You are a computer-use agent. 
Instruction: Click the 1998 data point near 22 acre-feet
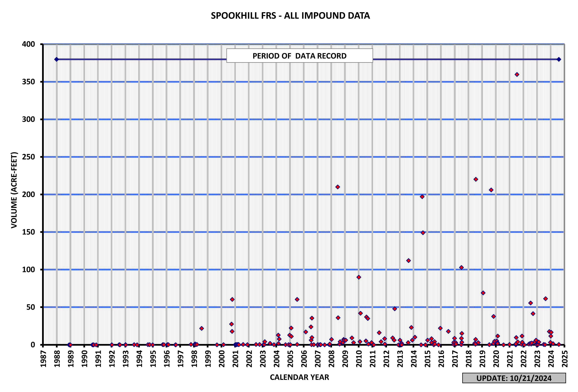click(202, 328)
